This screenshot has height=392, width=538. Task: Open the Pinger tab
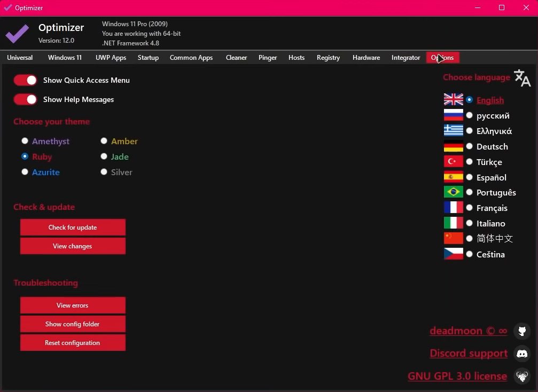(268, 58)
